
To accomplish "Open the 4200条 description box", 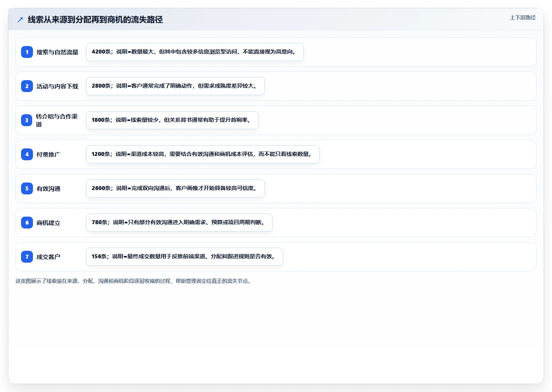I will pos(195,52).
